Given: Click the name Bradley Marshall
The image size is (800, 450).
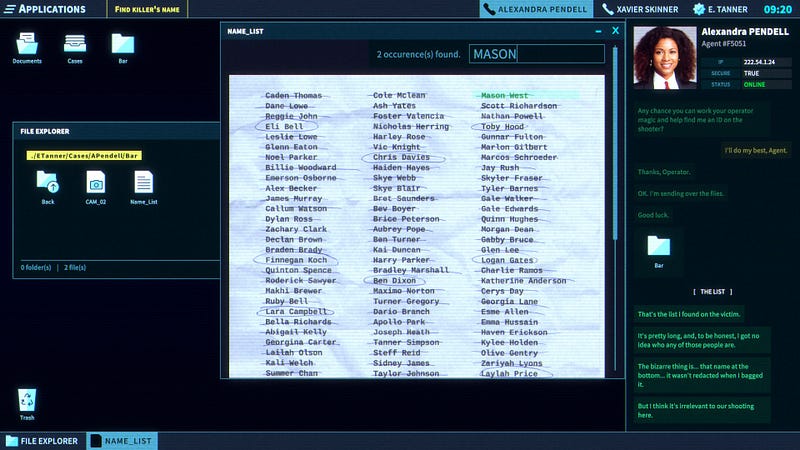Looking at the screenshot, I should [411, 270].
